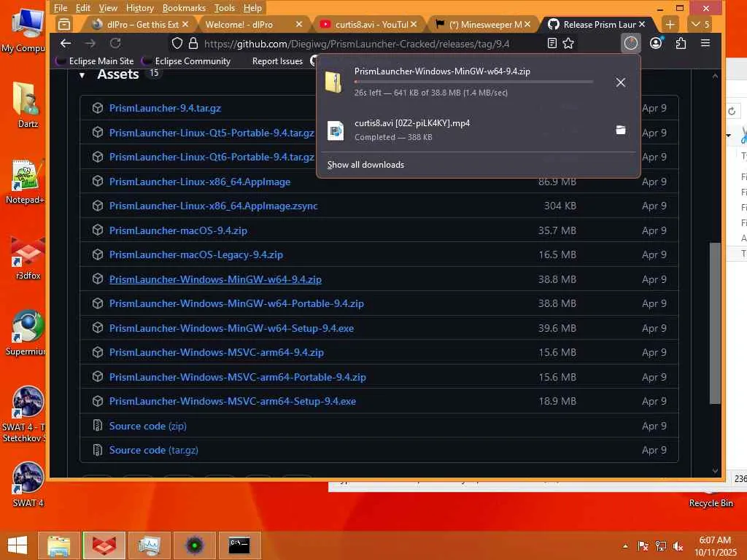The image size is (747, 560).
Task: Click the zip icon beside Source code (zip)
Action: (x=98, y=426)
